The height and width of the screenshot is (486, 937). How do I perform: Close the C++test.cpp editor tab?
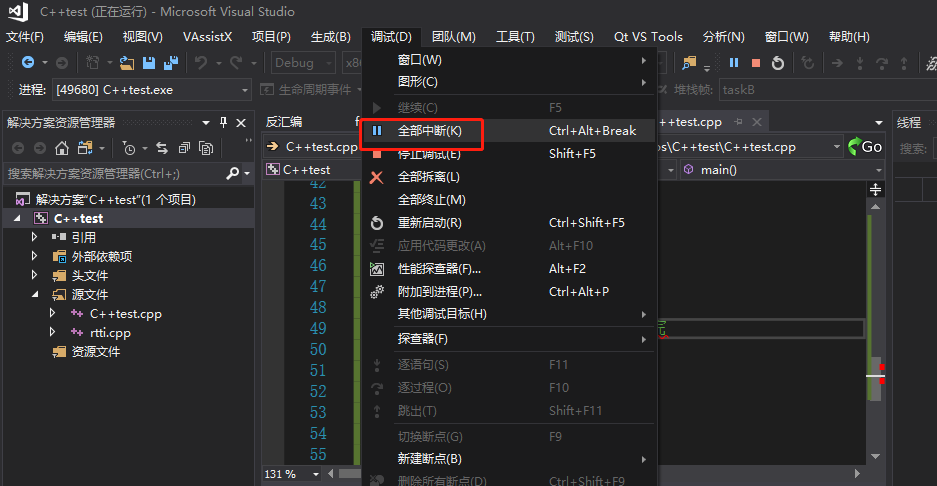coord(757,122)
